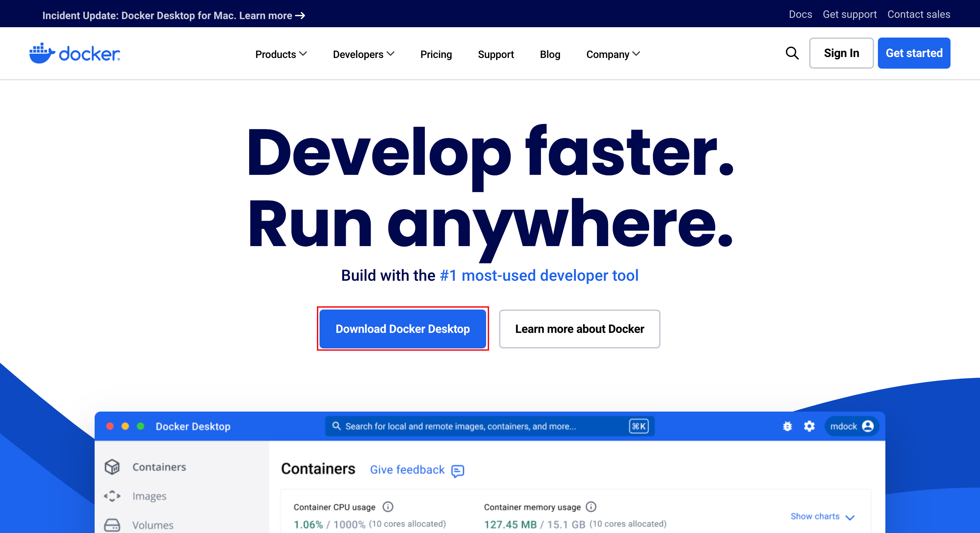
Task: Expand the Products dropdown menu
Action: (281, 54)
